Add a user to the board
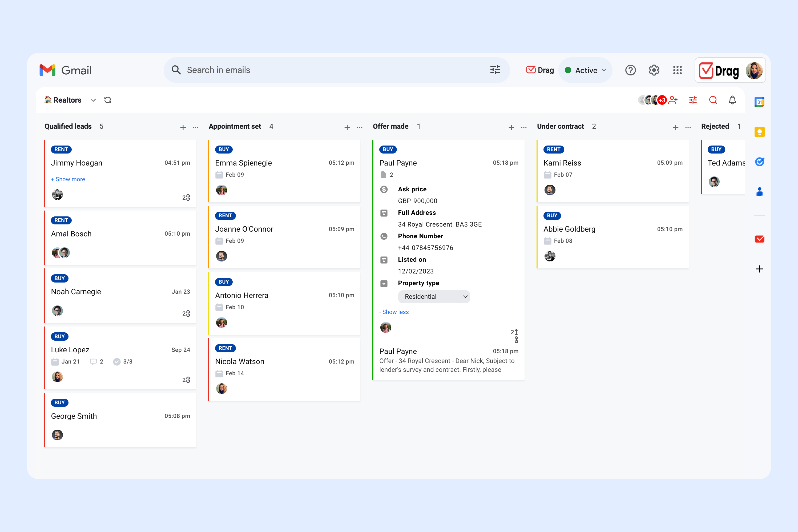The width and height of the screenshot is (798, 532). click(x=673, y=100)
